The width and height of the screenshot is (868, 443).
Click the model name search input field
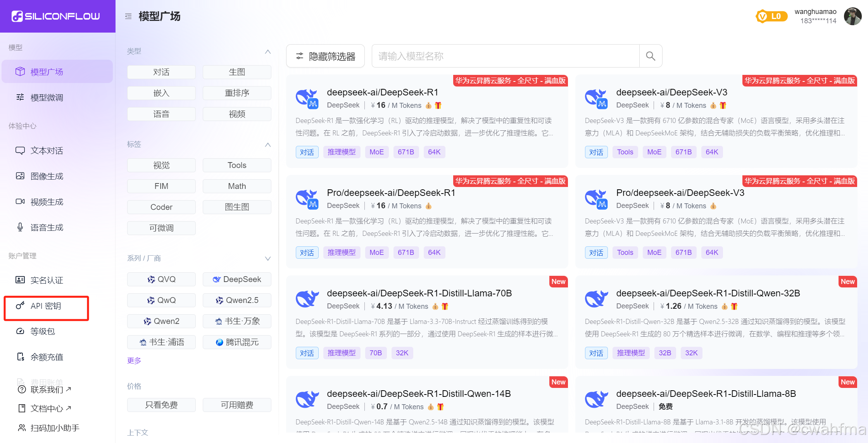(x=504, y=56)
